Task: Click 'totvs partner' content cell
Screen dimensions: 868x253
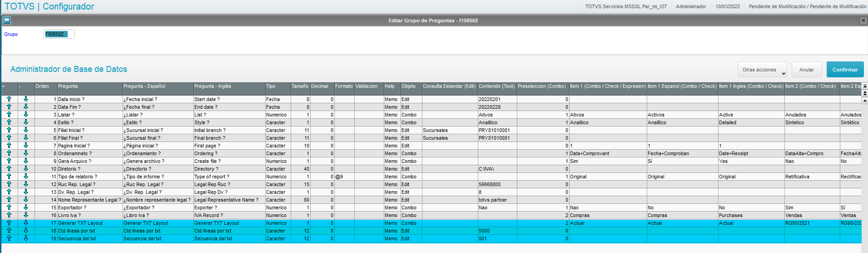Action: tap(497, 199)
